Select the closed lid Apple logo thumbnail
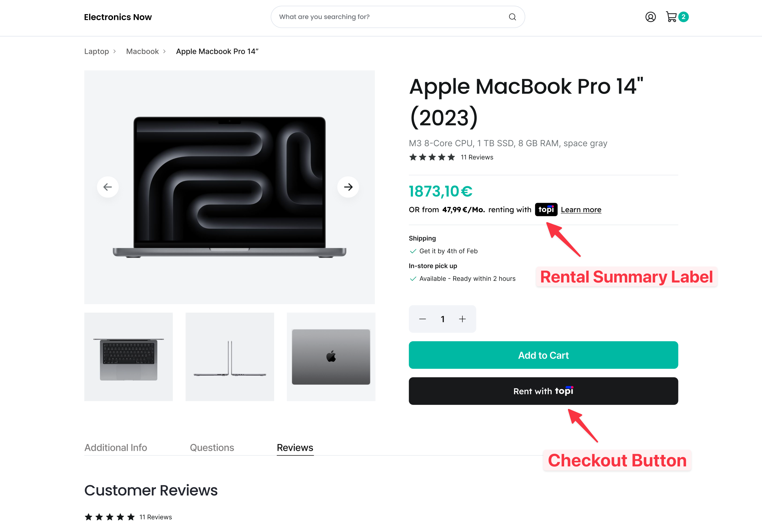The width and height of the screenshot is (762, 532). pyautogui.click(x=331, y=357)
